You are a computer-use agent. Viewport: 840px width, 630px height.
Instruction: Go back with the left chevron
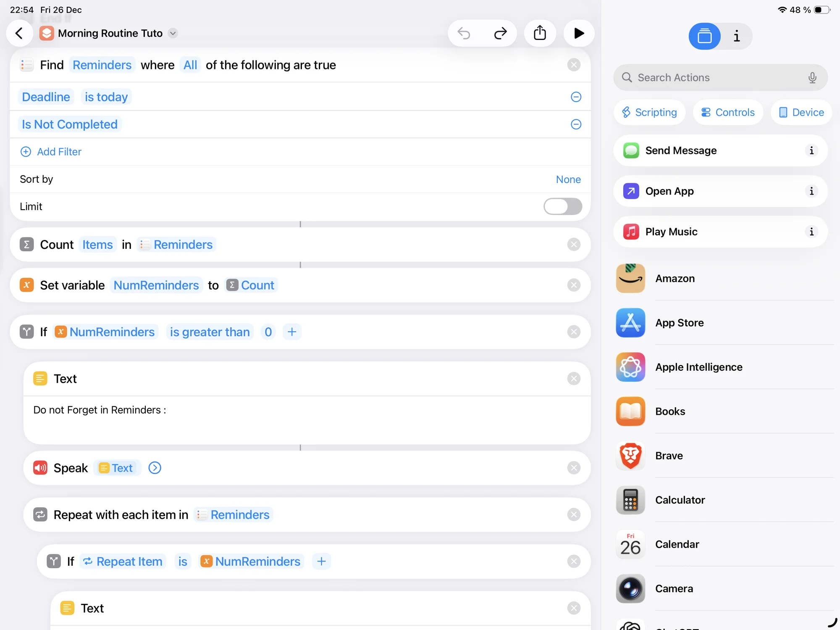pos(19,33)
